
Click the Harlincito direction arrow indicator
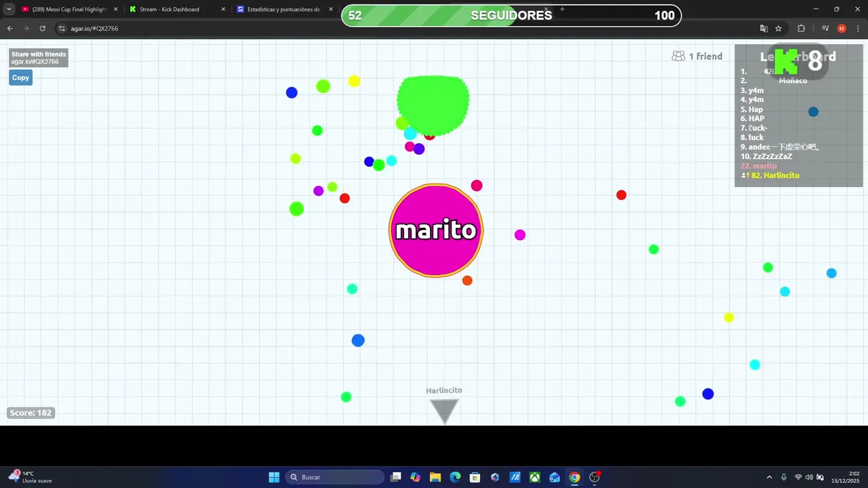(444, 411)
